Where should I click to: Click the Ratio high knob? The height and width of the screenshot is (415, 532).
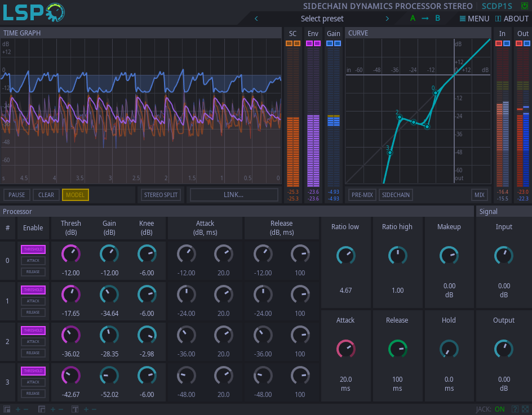(x=398, y=255)
